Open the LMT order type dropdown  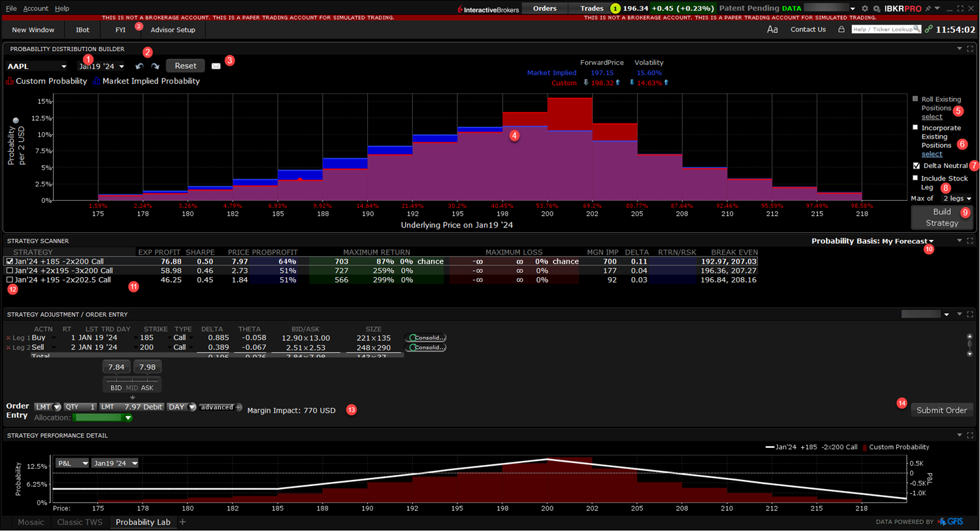(48, 407)
